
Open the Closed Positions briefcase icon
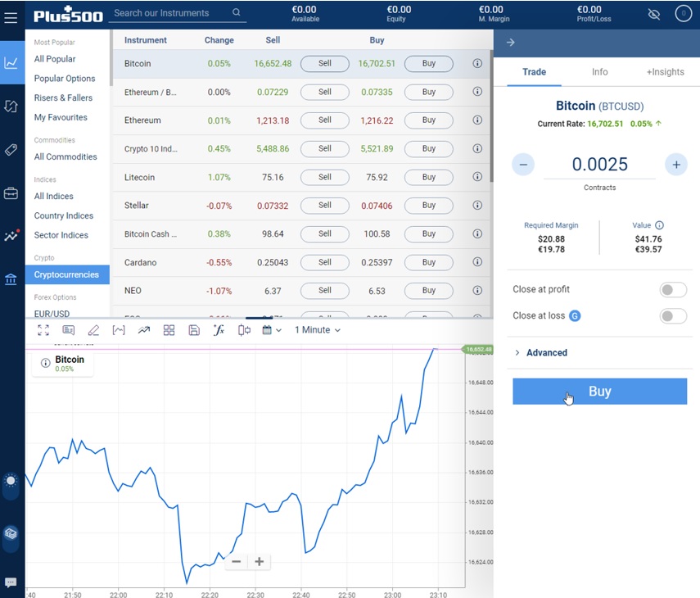[11, 193]
